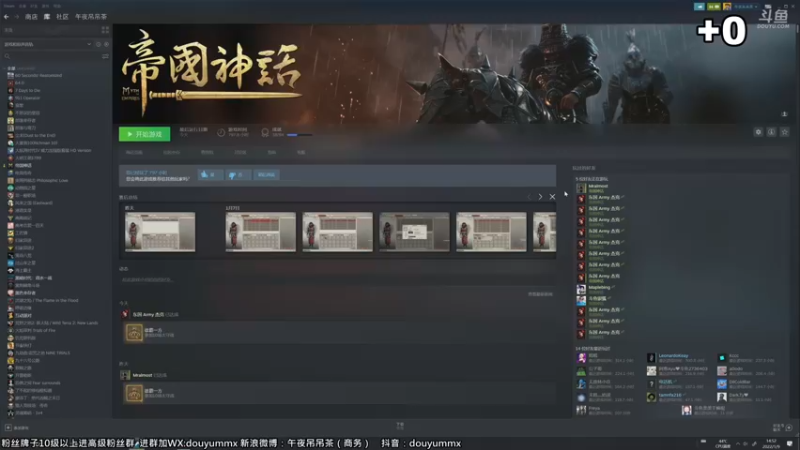Open the first screenshot thumbnail under 昨天

click(160, 232)
